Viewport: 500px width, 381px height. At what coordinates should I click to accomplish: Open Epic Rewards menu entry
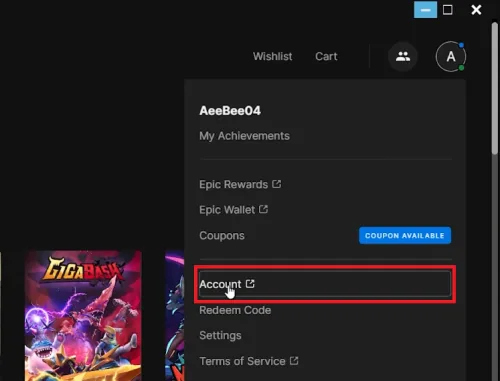click(240, 184)
